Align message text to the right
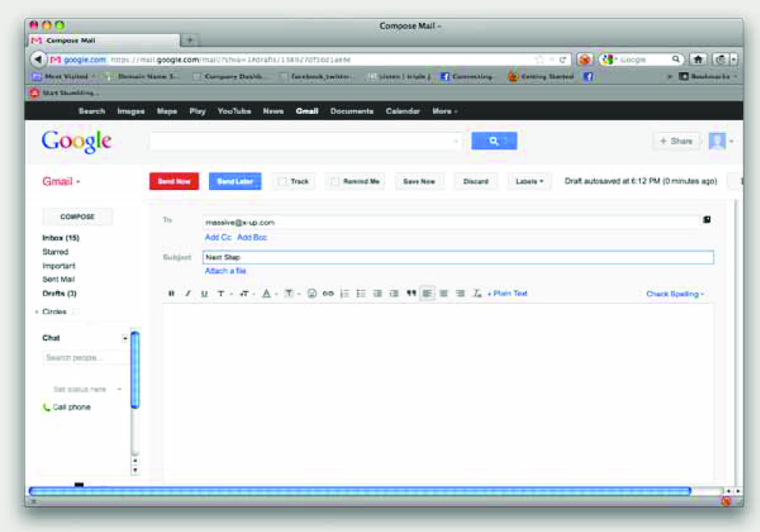Image resolution: width=760 pixels, height=532 pixels. tap(460, 293)
